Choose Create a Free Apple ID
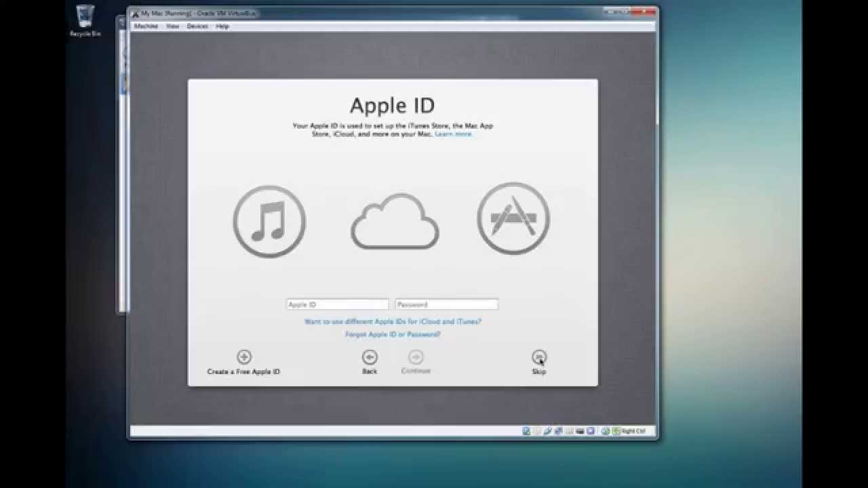Screen dimensions: 868x488 coord(243,363)
